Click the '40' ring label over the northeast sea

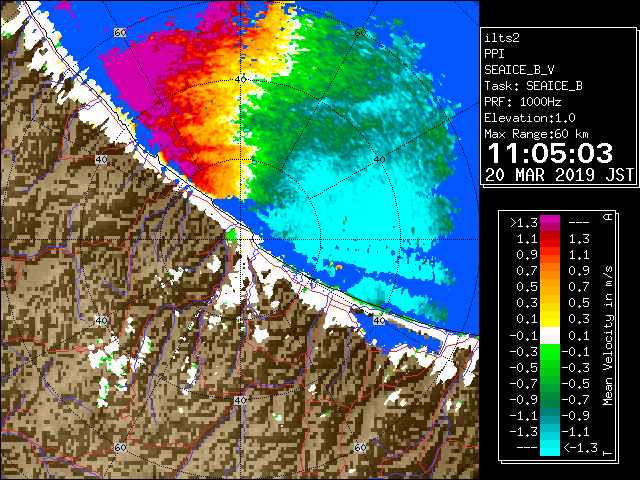(x=380, y=160)
